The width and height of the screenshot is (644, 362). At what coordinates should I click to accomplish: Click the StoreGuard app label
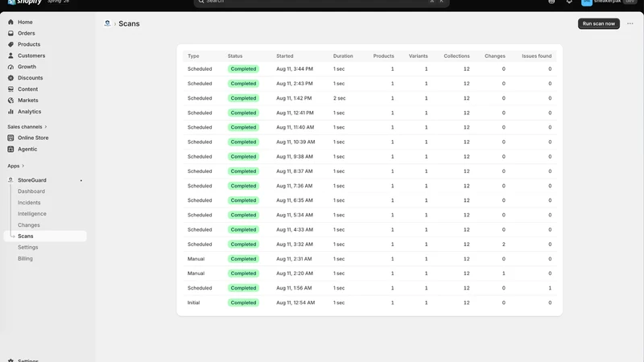click(x=32, y=179)
